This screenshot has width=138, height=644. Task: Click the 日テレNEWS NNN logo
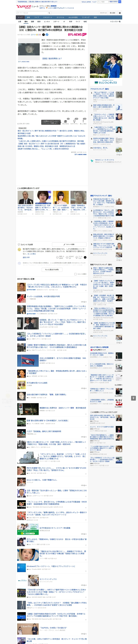pyautogui.click(x=77, y=34)
